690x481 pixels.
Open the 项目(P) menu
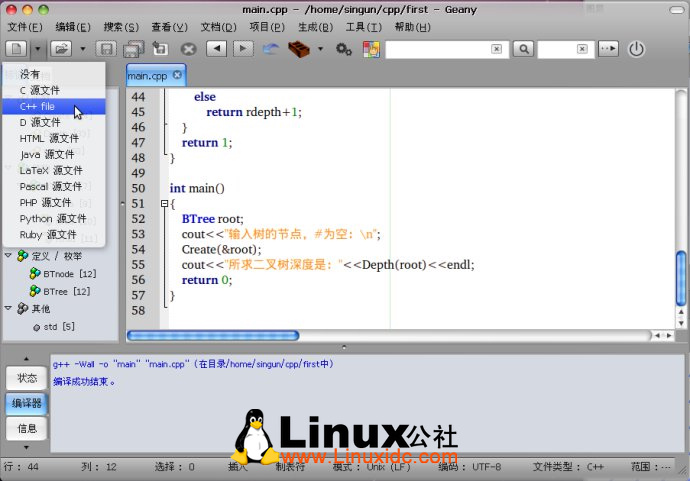click(267, 27)
